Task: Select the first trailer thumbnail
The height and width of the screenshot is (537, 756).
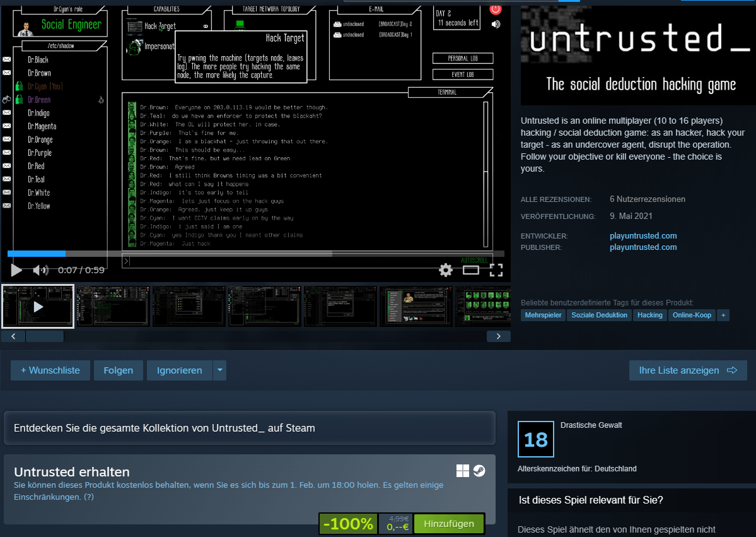Action: click(x=38, y=307)
